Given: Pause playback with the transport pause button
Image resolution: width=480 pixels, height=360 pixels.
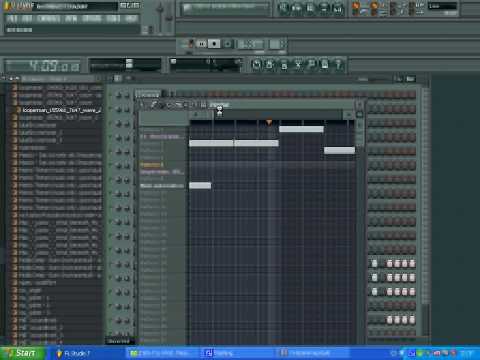Looking at the screenshot, I should pos(202,44).
